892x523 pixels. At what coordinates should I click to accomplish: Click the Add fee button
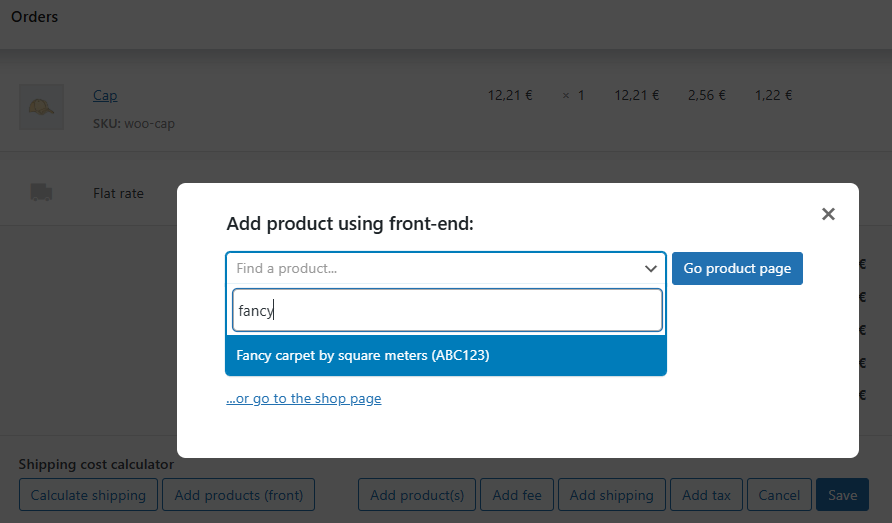[517, 495]
